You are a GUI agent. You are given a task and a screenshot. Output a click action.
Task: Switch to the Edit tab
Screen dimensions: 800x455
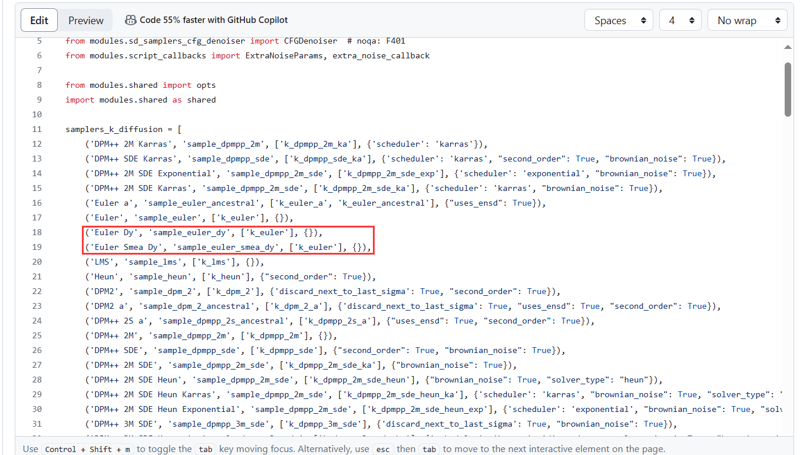pos(39,20)
